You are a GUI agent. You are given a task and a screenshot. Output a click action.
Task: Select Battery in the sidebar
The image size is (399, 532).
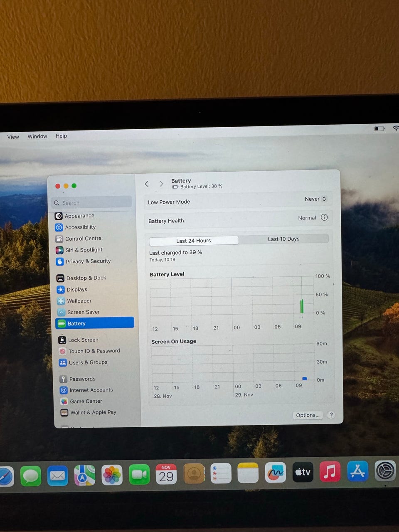(95, 323)
